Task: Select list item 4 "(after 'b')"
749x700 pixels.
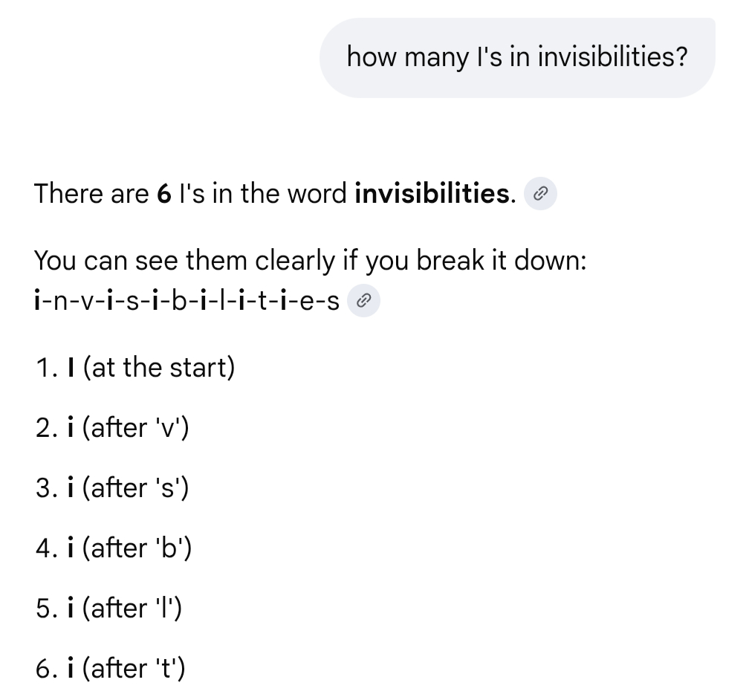Action: tap(137, 548)
